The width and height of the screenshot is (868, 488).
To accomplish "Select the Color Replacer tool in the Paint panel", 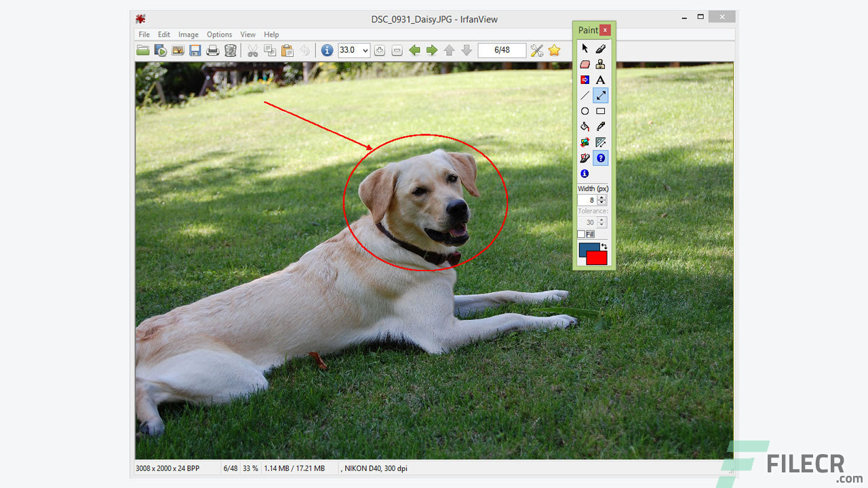I will (x=585, y=80).
